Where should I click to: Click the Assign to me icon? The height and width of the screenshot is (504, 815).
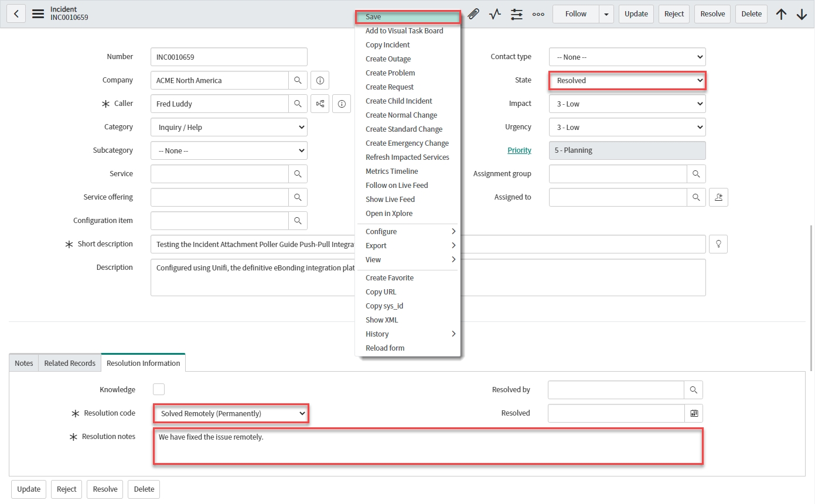pos(718,197)
